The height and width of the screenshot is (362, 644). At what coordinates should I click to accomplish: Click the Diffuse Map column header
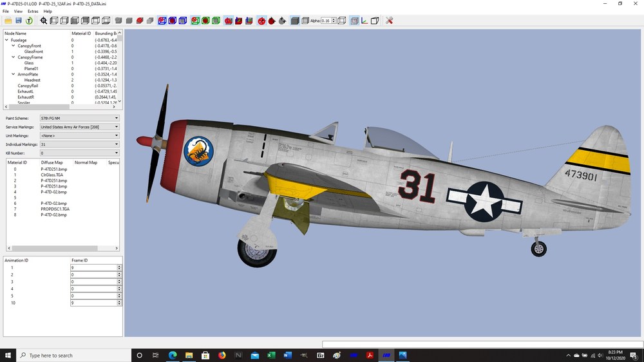[x=52, y=162]
